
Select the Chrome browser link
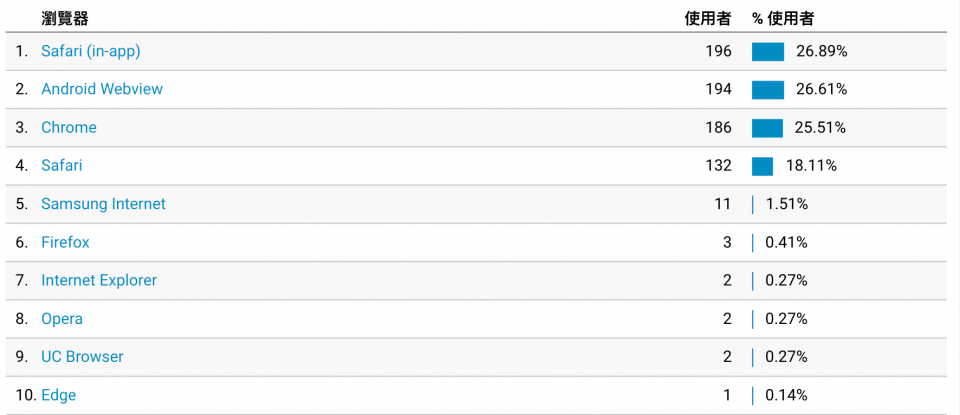[69, 127]
